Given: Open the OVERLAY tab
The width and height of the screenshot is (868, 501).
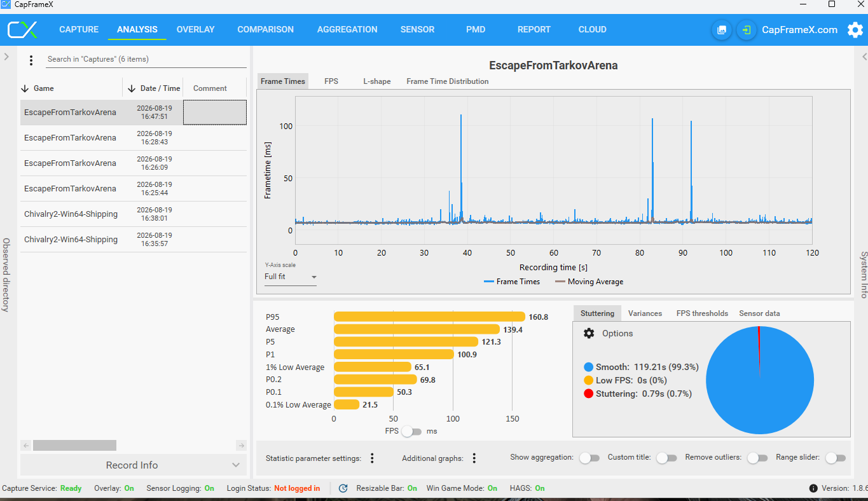Looking at the screenshot, I should pos(196,29).
